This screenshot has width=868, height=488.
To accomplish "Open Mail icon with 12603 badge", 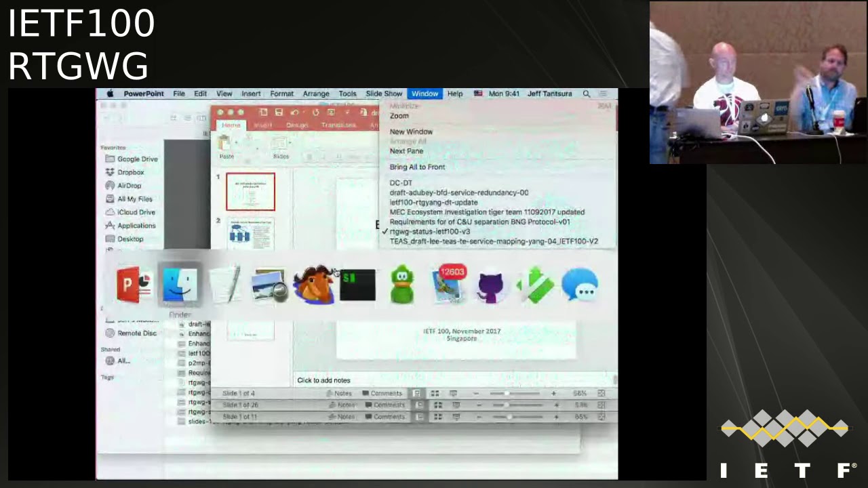I will (448, 285).
